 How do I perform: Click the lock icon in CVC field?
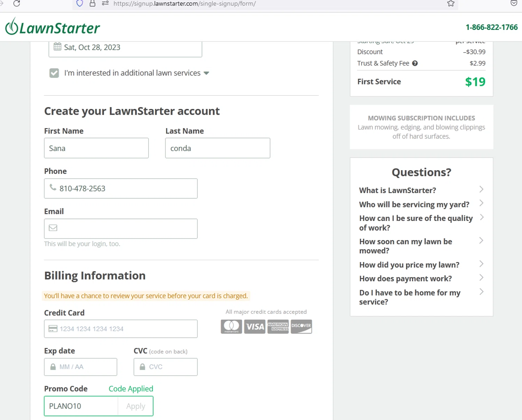pyautogui.click(x=142, y=367)
